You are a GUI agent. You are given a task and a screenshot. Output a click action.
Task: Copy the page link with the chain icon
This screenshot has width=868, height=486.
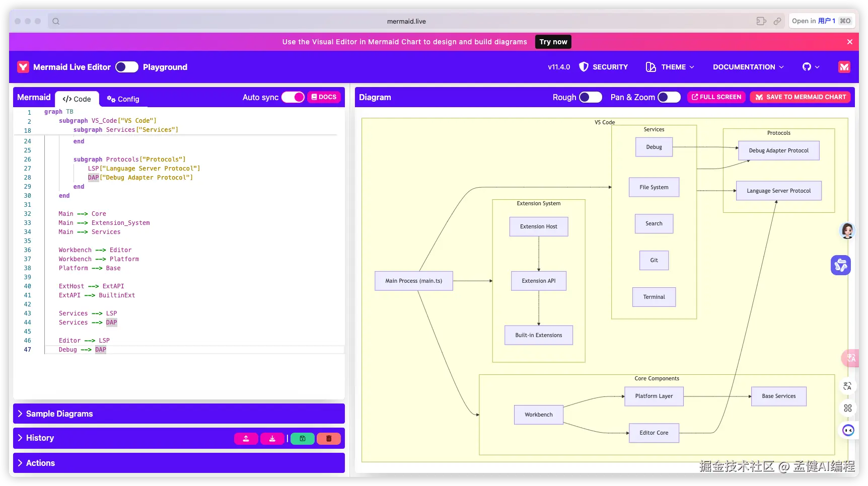[777, 21]
